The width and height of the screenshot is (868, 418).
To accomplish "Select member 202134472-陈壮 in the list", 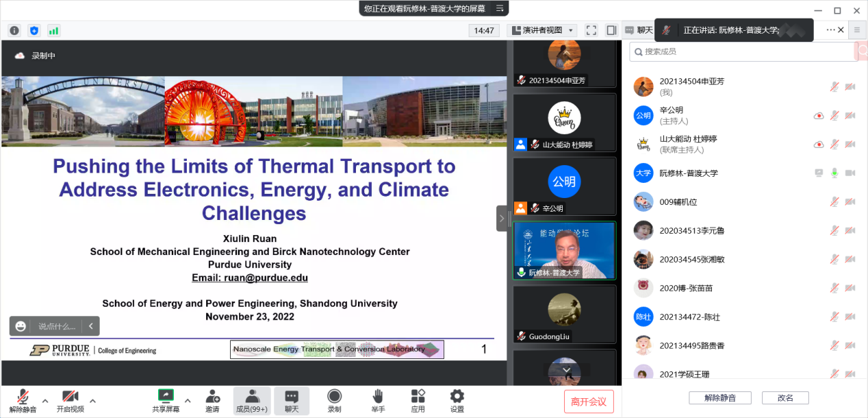I will (745, 317).
